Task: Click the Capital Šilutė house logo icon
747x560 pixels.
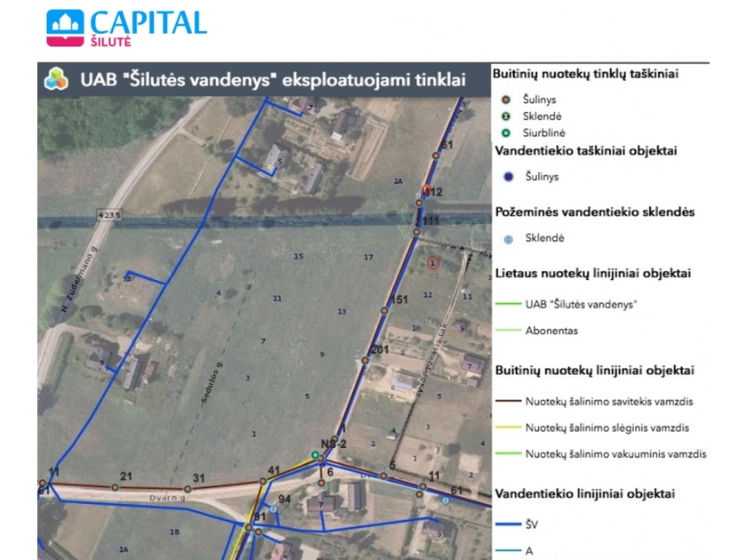Action: click(65, 28)
